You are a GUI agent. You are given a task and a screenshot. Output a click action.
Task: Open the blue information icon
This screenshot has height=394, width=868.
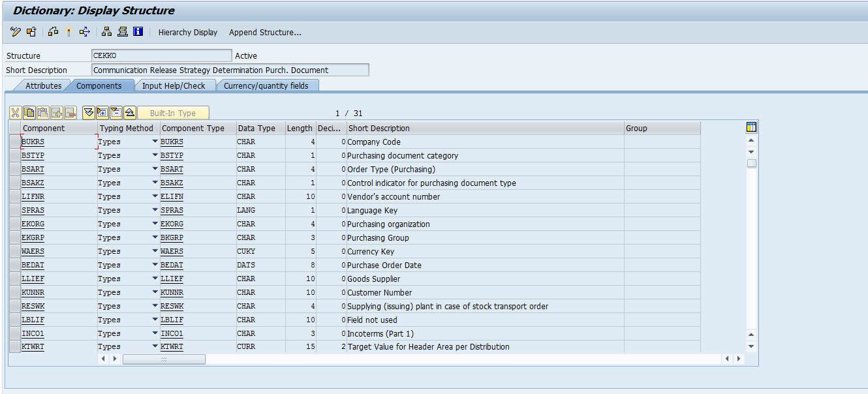[x=138, y=32]
